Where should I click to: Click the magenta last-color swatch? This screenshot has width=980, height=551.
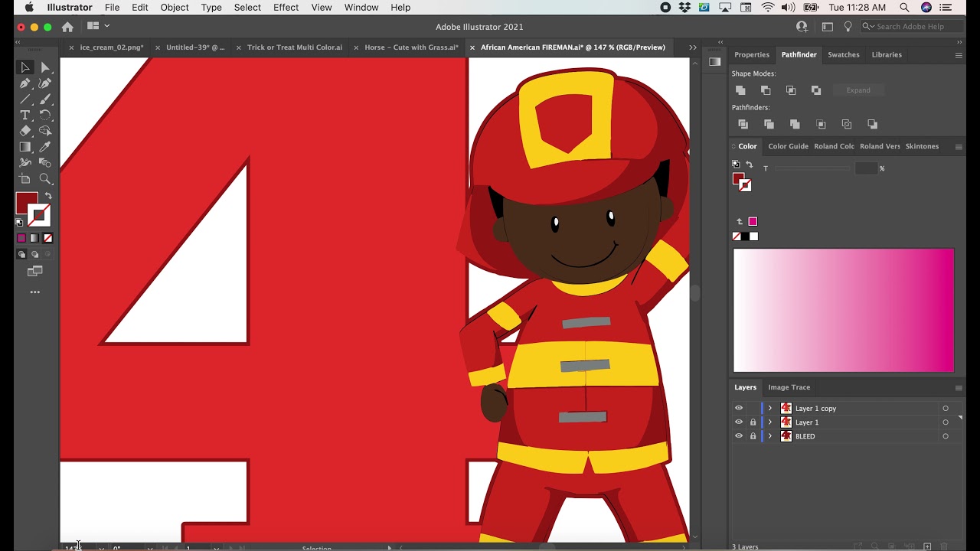753,221
